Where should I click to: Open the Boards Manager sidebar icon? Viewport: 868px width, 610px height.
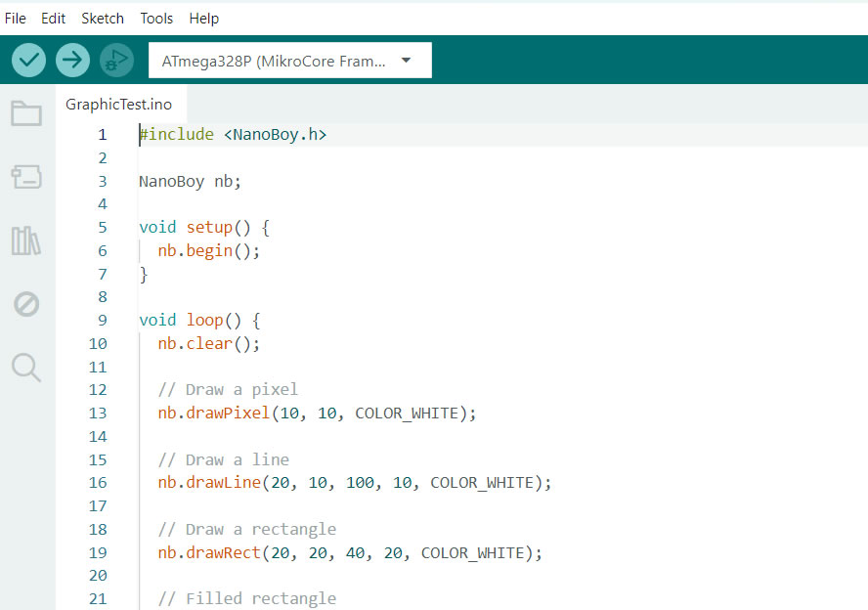(x=27, y=178)
